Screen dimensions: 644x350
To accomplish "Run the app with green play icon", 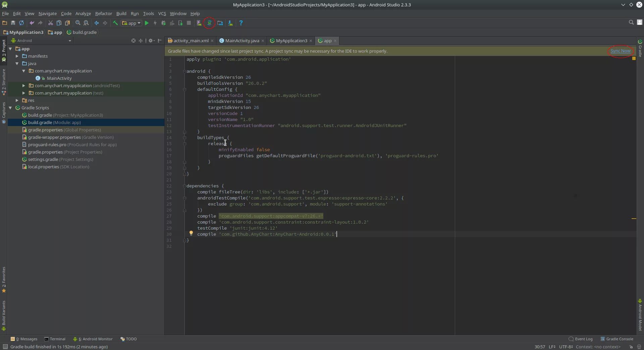I will point(147,23).
